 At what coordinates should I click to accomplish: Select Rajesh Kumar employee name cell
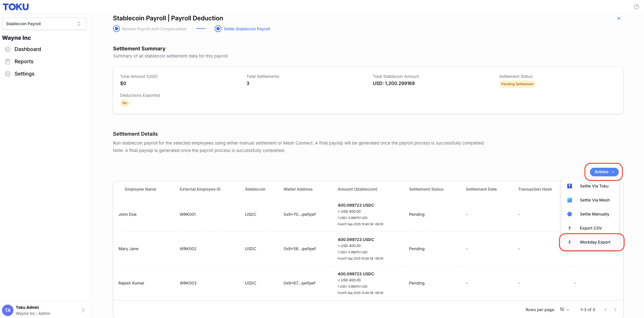tap(131, 283)
